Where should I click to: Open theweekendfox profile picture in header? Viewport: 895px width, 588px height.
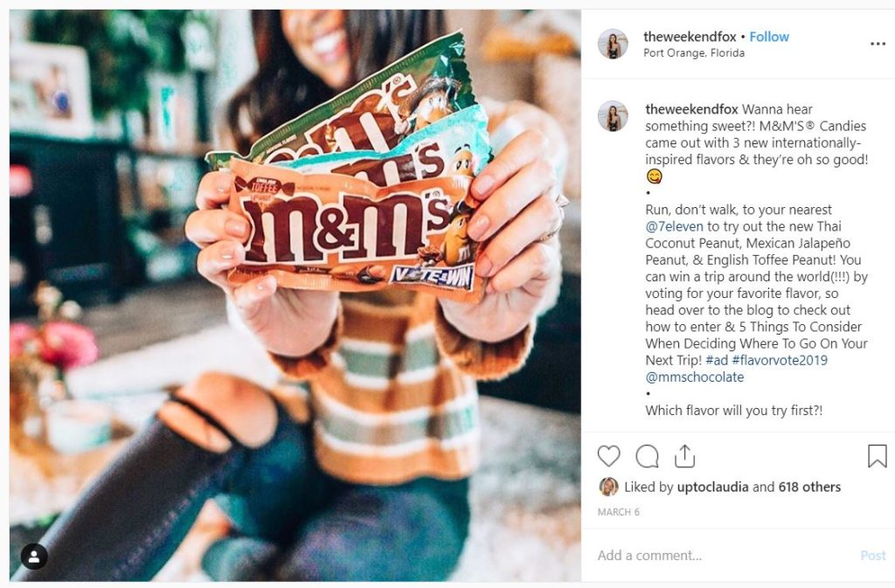(613, 44)
